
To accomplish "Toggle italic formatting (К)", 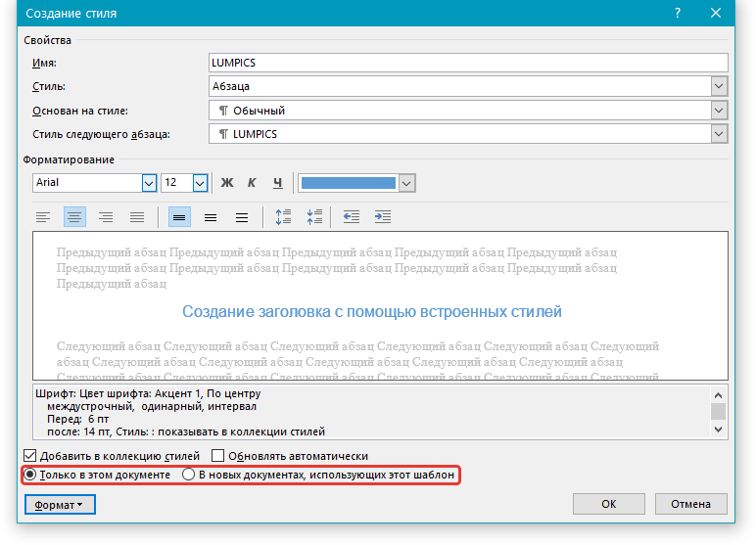I will coord(252,183).
